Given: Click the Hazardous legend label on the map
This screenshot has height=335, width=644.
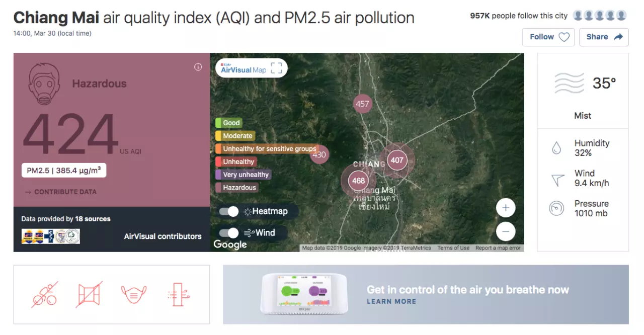Looking at the screenshot, I should [237, 188].
